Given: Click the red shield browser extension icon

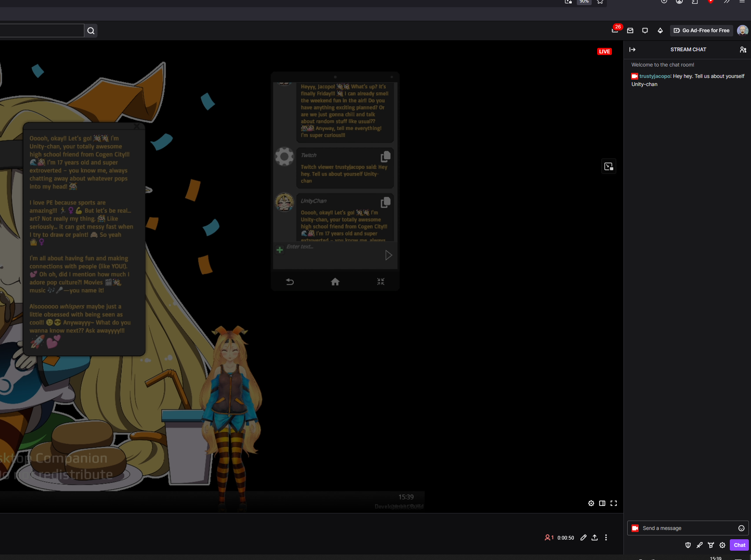Looking at the screenshot, I should click(711, 2).
